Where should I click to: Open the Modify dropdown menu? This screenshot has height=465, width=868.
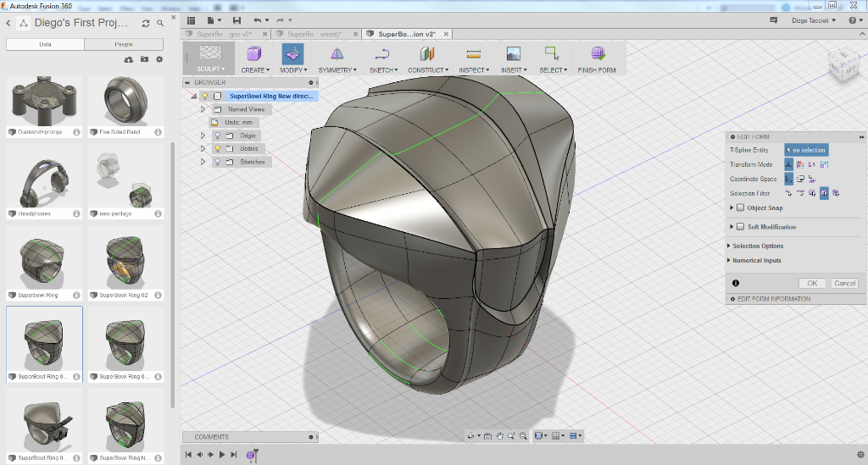(x=292, y=70)
